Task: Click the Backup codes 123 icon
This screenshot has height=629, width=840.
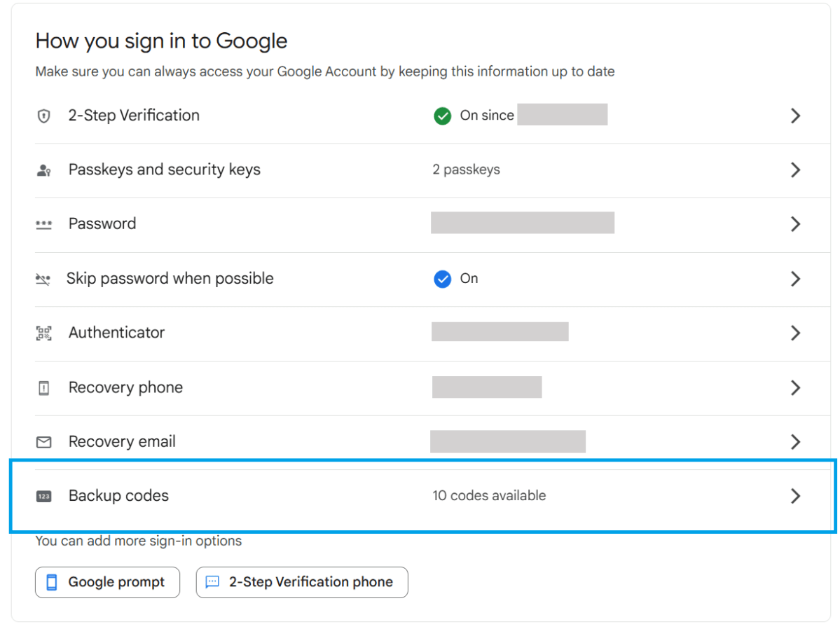Action: click(43, 496)
